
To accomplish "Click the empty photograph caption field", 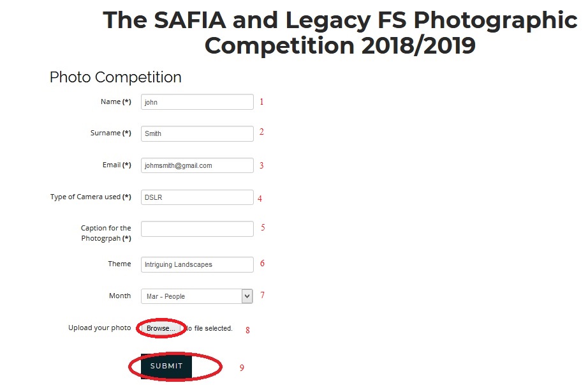I will tap(197, 229).
